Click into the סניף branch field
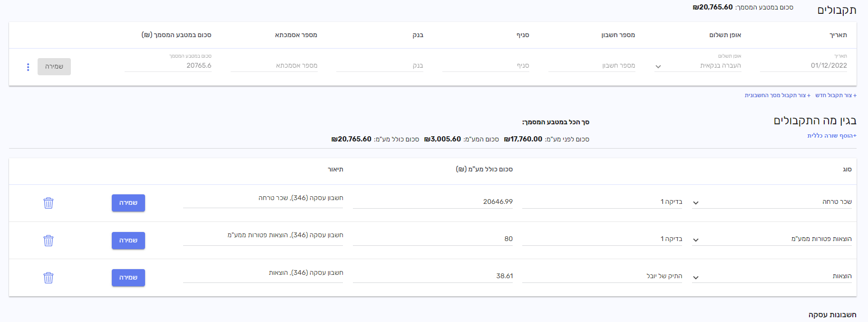This screenshot has height=322, width=868. pyautogui.click(x=486, y=66)
